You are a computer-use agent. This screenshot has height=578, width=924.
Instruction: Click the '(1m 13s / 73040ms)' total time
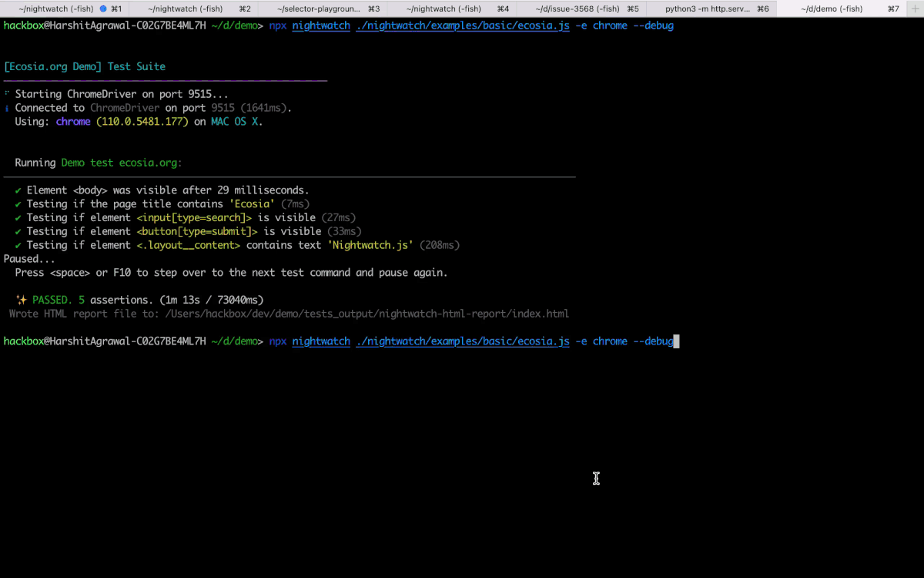click(x=211, y=301)
